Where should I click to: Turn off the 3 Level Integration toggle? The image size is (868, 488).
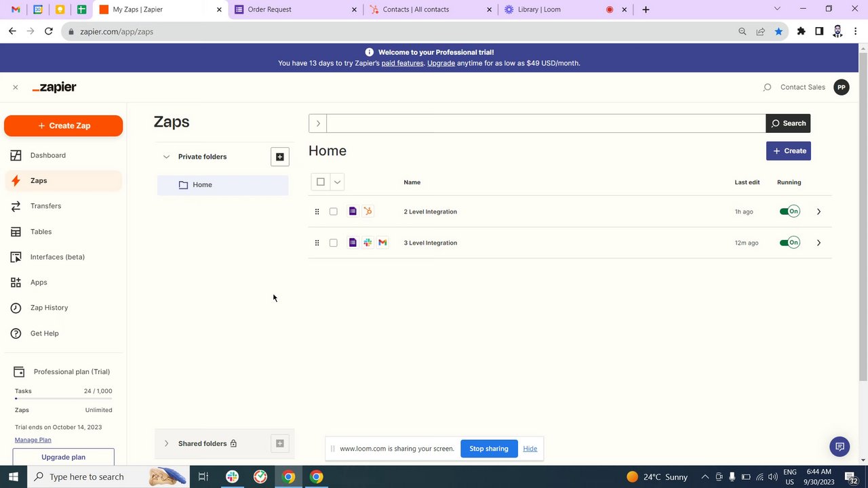[x=789, y=243]
